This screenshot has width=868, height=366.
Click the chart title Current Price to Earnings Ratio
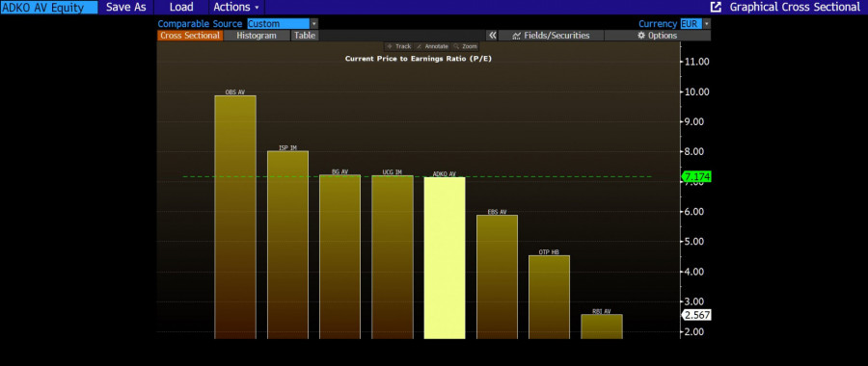418,58
